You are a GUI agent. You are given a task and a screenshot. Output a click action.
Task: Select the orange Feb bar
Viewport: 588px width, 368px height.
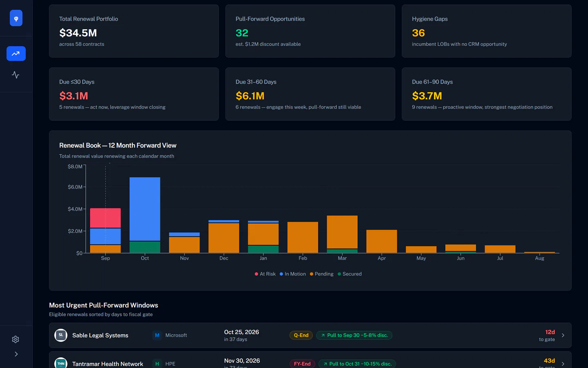(303, 237)
